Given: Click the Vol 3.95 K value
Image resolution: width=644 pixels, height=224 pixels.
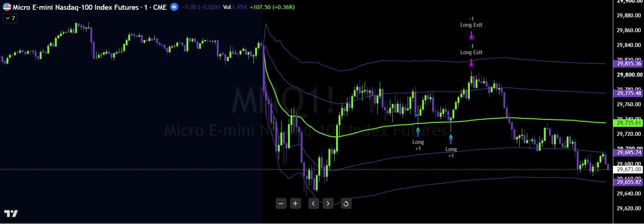Looking at the screenshot, I should pos(235,7).
